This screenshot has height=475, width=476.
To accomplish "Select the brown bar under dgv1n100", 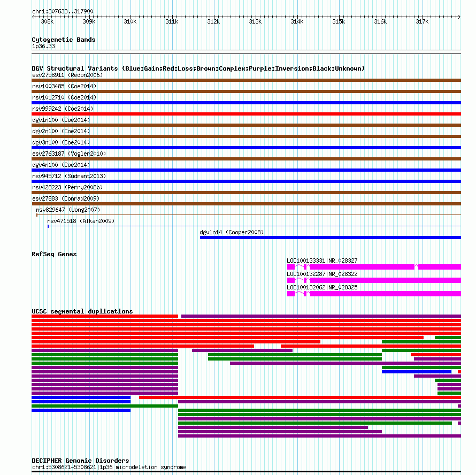I will tap(246, 125).
